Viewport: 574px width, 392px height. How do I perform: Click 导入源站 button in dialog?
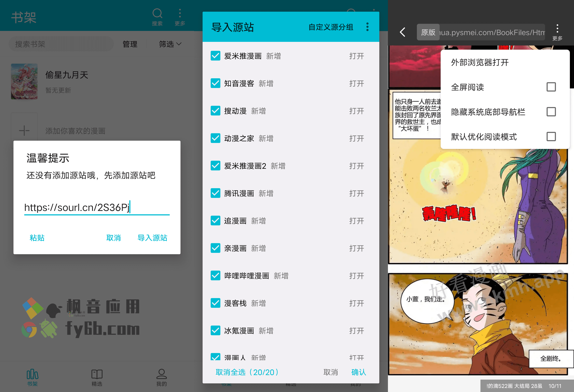point(152,238)
